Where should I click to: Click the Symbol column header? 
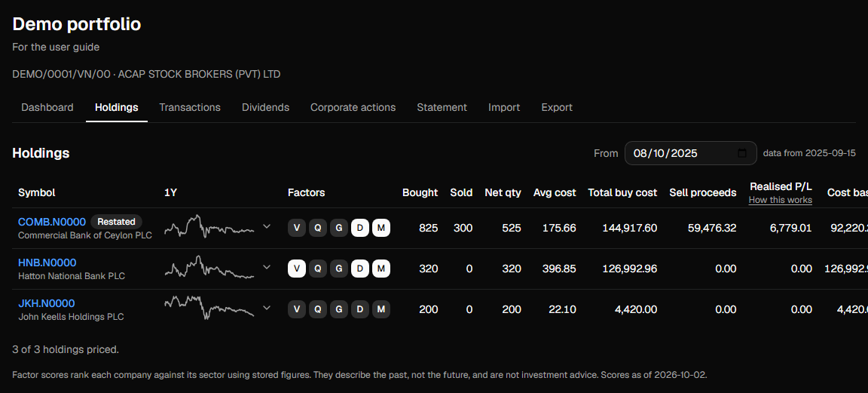tap(36, 193)
